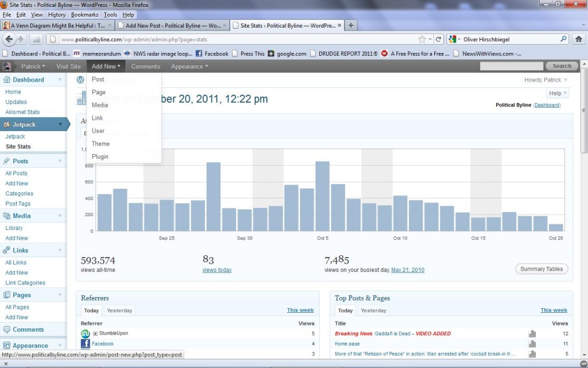Open the Appearance dropdown in admin bar
Image resolution: width=588 pixels, height=368 pixels.
coord(189,67)
